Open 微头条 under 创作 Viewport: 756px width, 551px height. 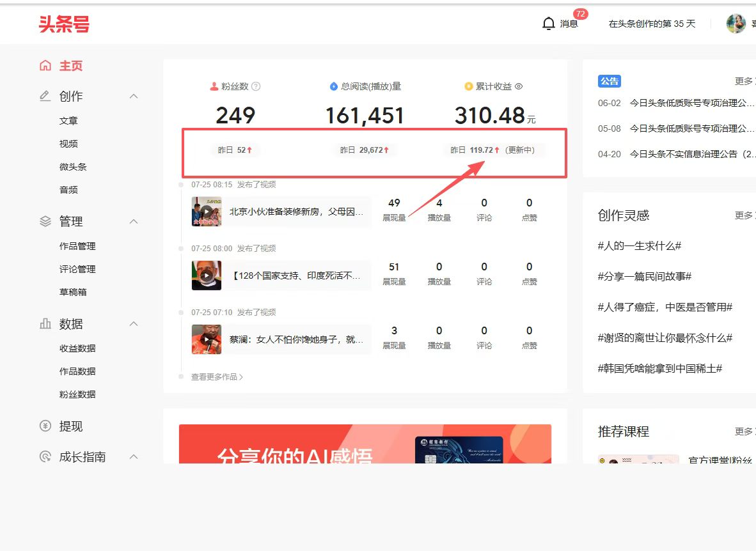click(x=73, y=167)
